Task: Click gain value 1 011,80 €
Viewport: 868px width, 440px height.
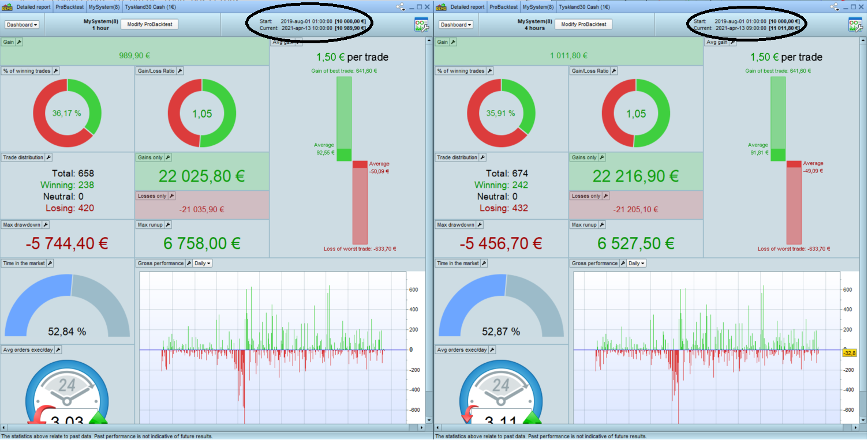Action: pyautogui.click(x=568, y=56)
